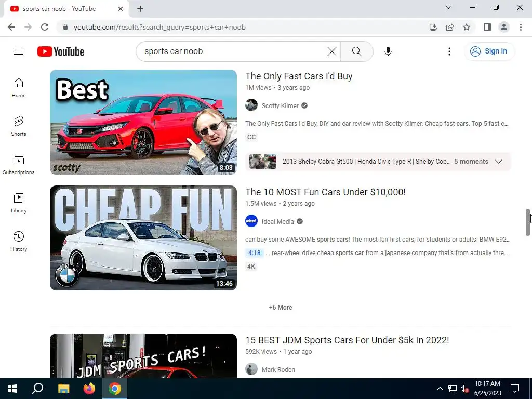Open a new browser tab
Image resolution: width=532 pixels, height=399 pixels.
pos(140,9)
